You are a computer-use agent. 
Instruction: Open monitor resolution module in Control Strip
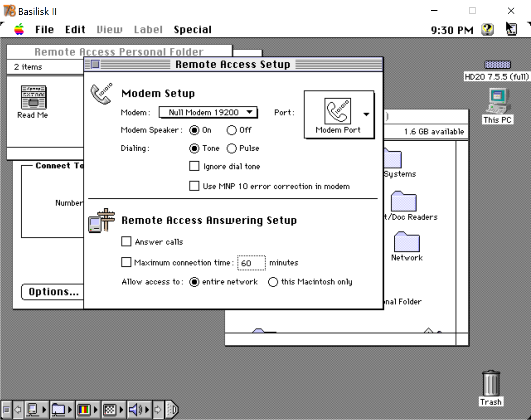pyautogui.click(x=110, y=410)
